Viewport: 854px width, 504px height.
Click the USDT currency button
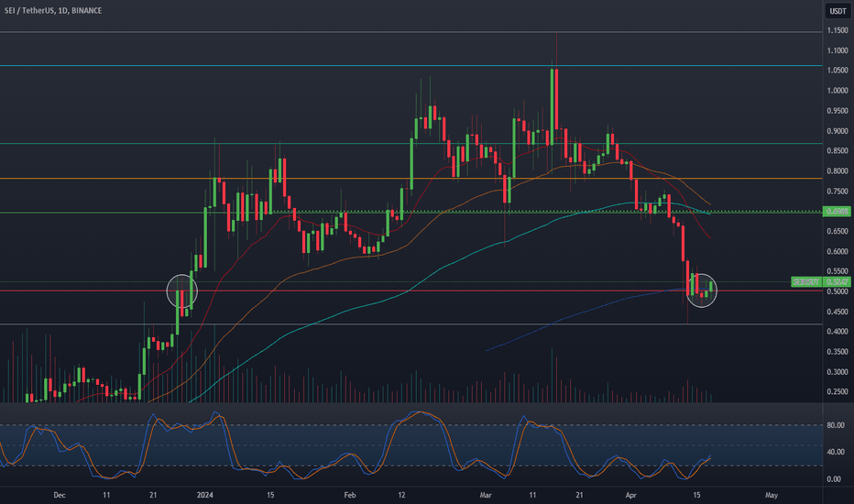pos(838,11)
